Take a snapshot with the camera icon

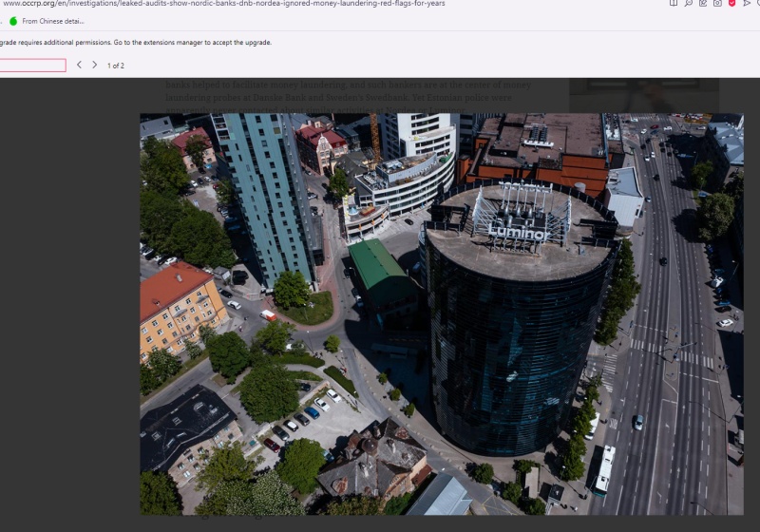click(717, 4)
